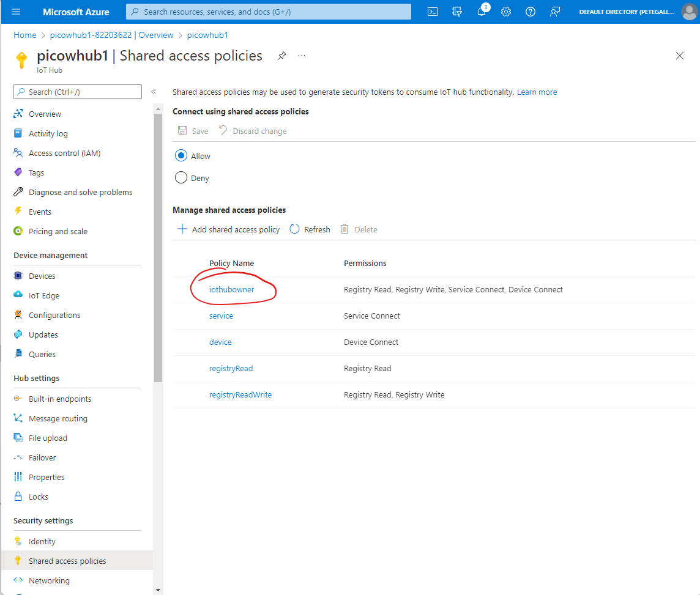
Task: Click the Queries icon in sidebar
Action: pos(18,354)
